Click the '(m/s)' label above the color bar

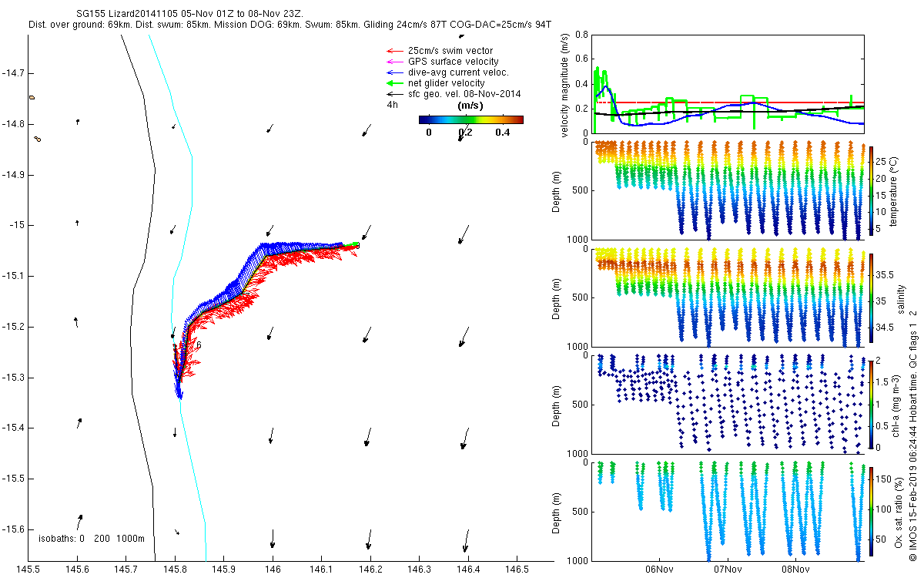pos(470,106)
